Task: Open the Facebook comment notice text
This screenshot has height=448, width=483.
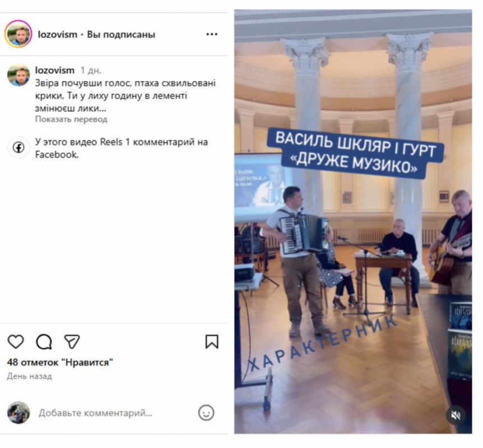Action: [x=122, y=149]
